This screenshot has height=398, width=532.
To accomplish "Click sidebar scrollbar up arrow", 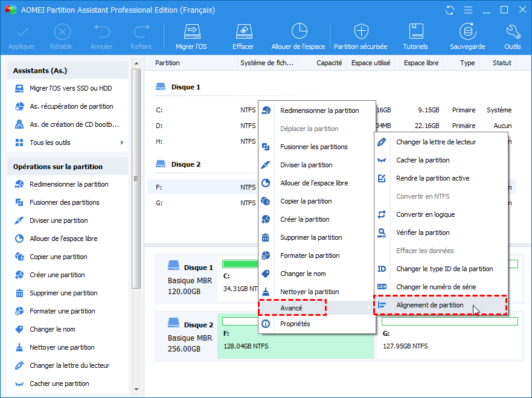I will point(136,63).
